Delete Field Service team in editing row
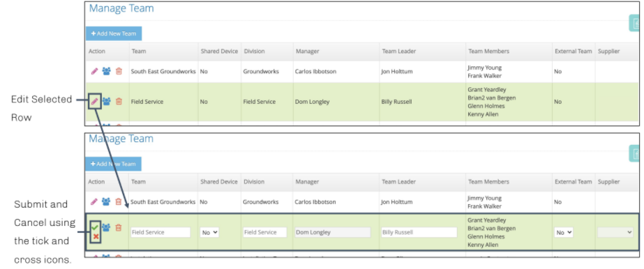 119,228
